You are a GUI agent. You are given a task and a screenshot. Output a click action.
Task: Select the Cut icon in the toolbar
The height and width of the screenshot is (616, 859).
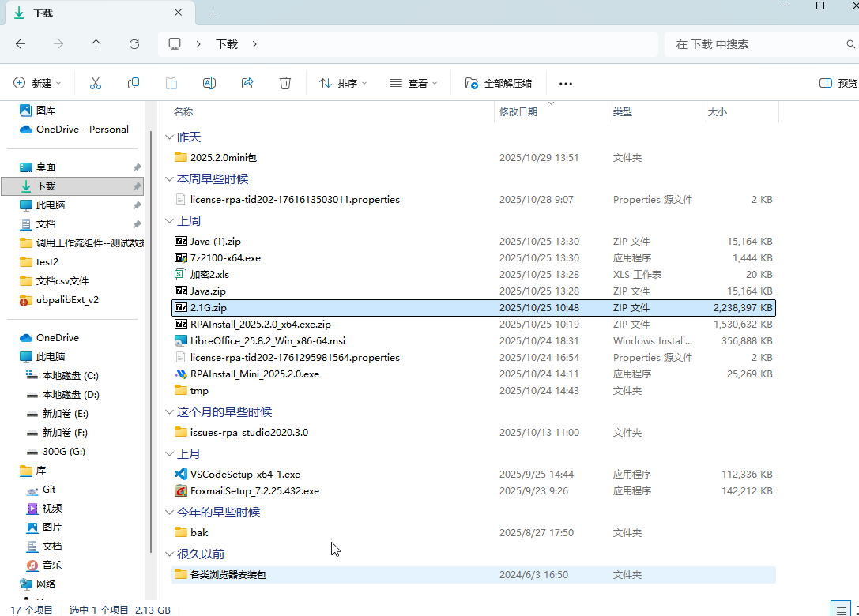(x=95, y=82)
